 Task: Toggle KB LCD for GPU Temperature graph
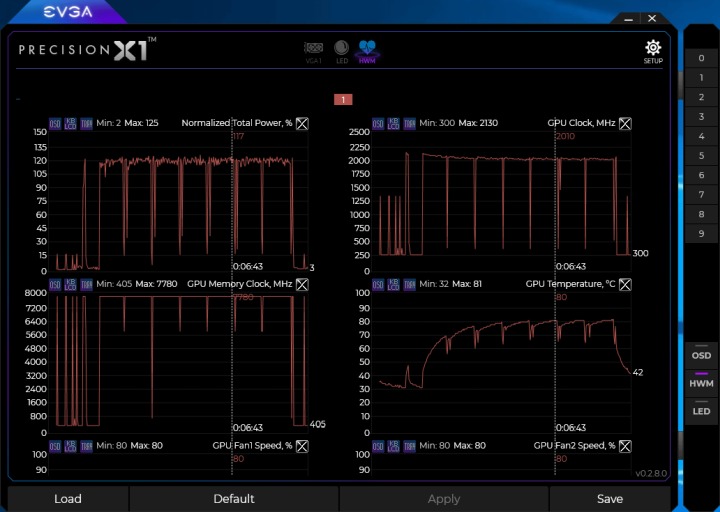(394, 285)
